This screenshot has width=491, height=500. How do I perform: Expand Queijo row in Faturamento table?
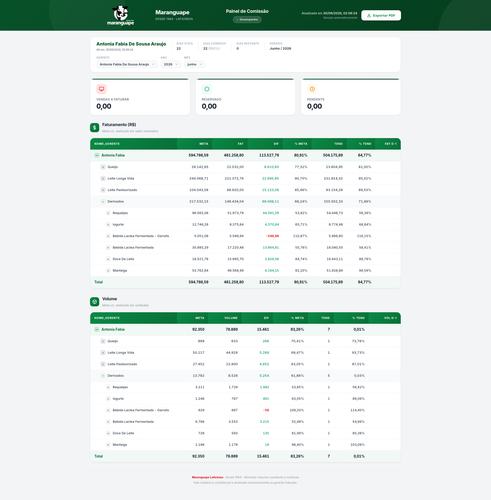[x=103, y=167]
